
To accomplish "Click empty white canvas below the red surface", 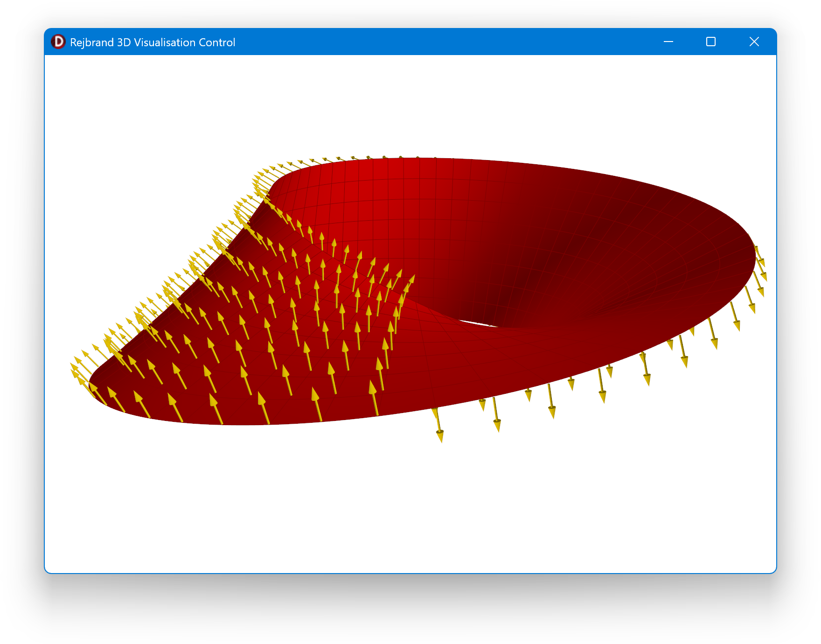I will [410, 504].
